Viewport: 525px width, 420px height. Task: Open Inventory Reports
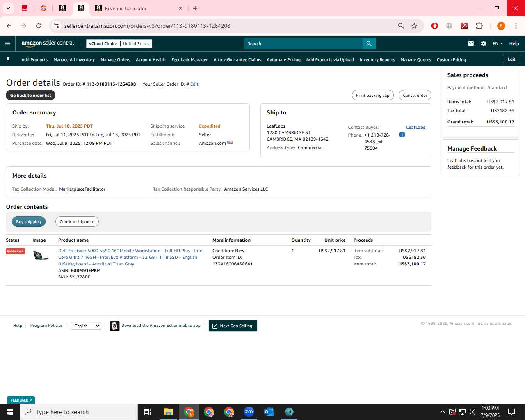377,59
